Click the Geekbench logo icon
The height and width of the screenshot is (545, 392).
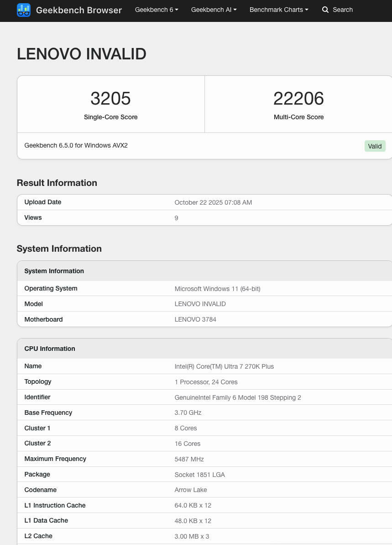click(x=24, y=10)
